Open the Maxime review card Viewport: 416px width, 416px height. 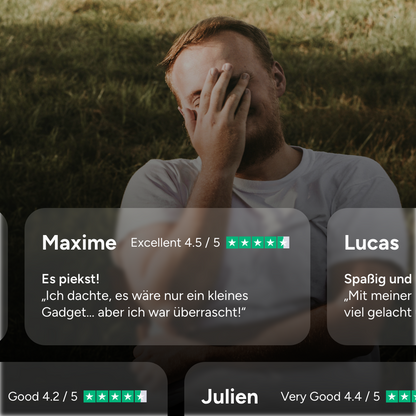click(x=167, y=276)
